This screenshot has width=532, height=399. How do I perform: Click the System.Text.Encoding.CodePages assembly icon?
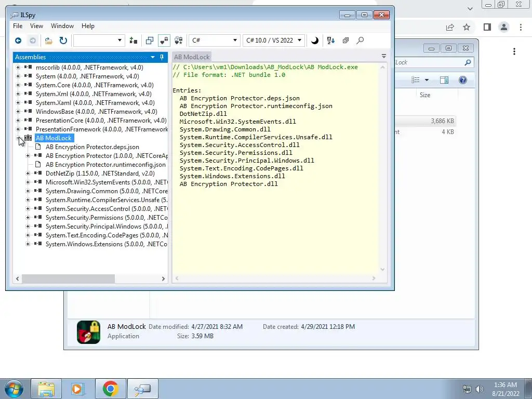38,235
